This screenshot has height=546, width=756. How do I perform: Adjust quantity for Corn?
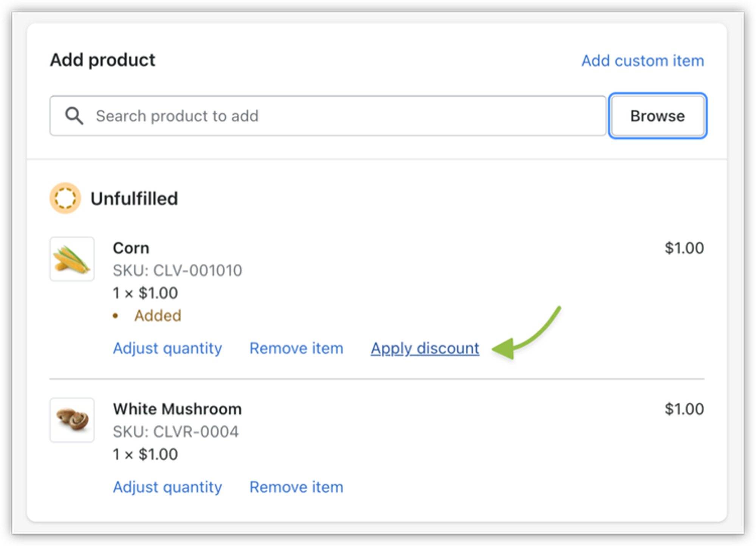(167, 348)
